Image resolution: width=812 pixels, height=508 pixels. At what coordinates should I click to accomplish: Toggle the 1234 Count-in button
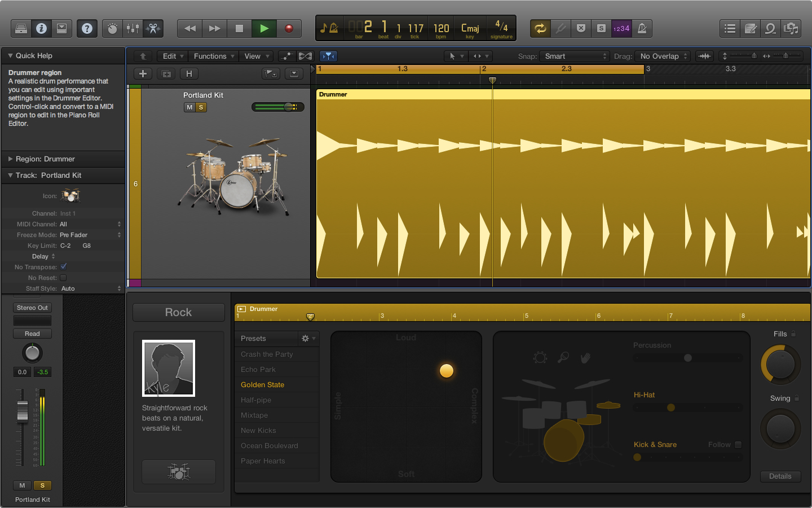621,28
